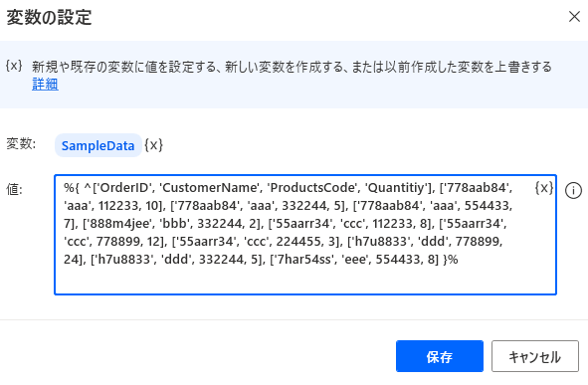Open the 詳細 help link
This screenshot has width=588, height=385.
pos(45,84)
